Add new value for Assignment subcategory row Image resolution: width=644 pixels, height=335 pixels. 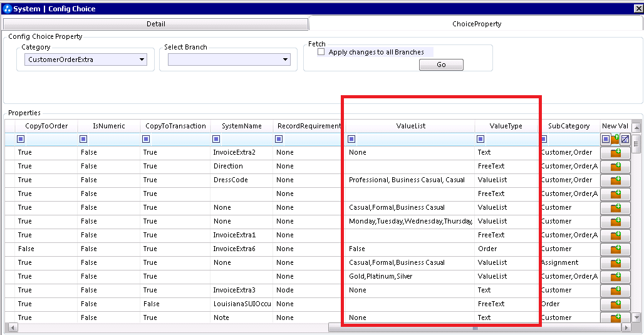[615, 263]
